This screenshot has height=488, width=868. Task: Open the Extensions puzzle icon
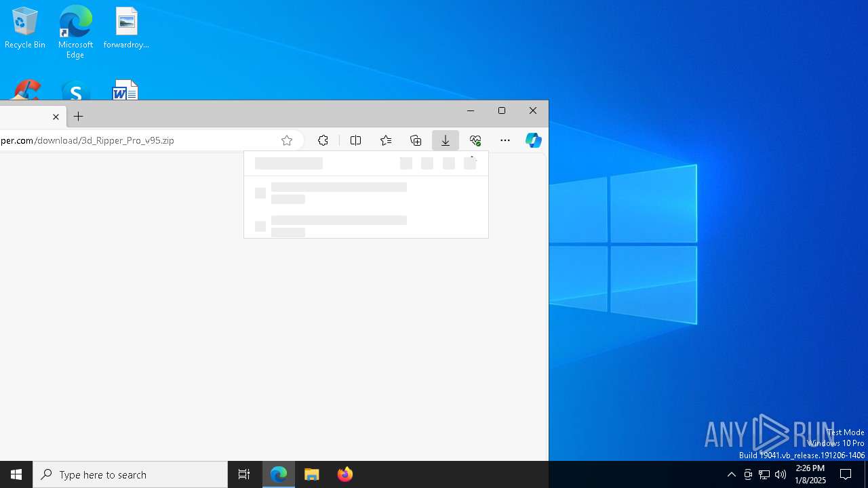pos(323,140)
